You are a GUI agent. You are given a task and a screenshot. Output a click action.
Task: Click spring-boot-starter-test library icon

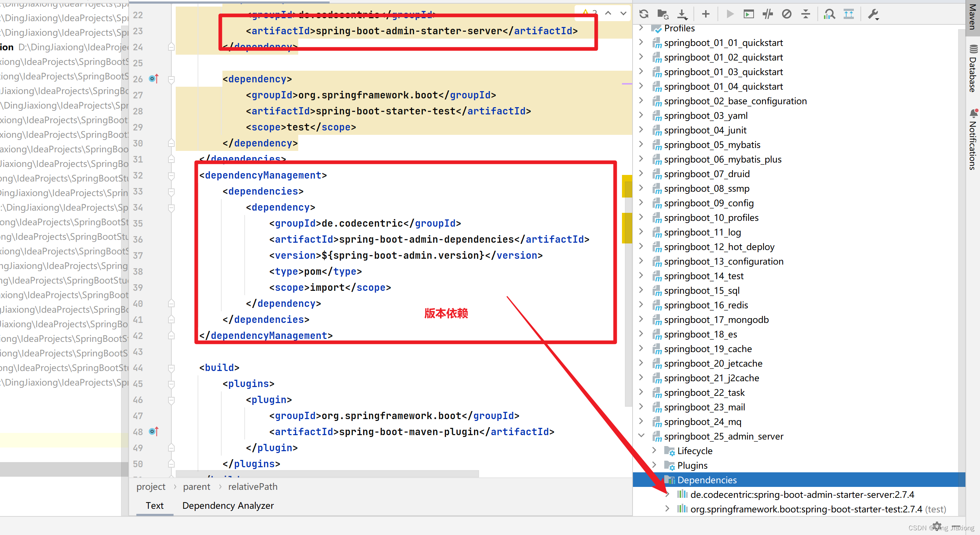[682, 509]
